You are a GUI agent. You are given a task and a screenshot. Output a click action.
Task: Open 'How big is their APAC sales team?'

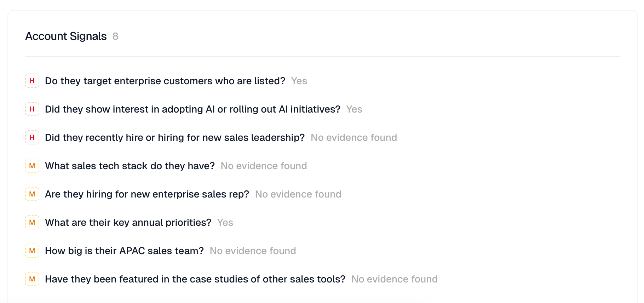coord(124,251)
